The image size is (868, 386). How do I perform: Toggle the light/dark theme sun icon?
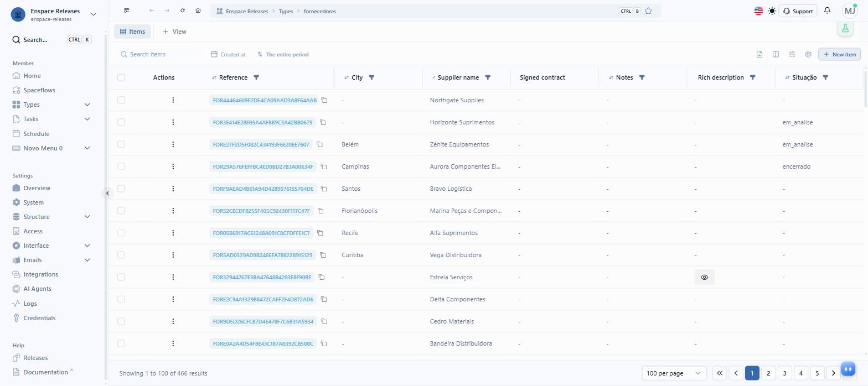[x=772, y=11]
